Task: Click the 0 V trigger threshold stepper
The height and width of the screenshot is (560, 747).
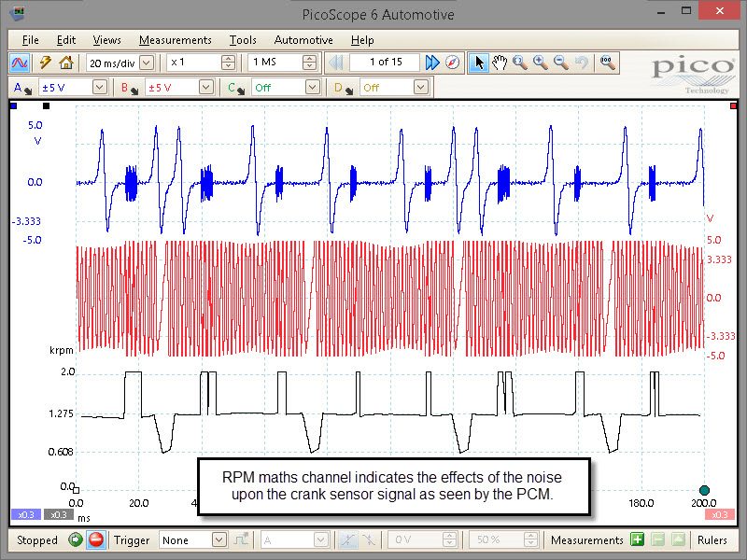Action: pyautogui.click(x=449, y=540)
